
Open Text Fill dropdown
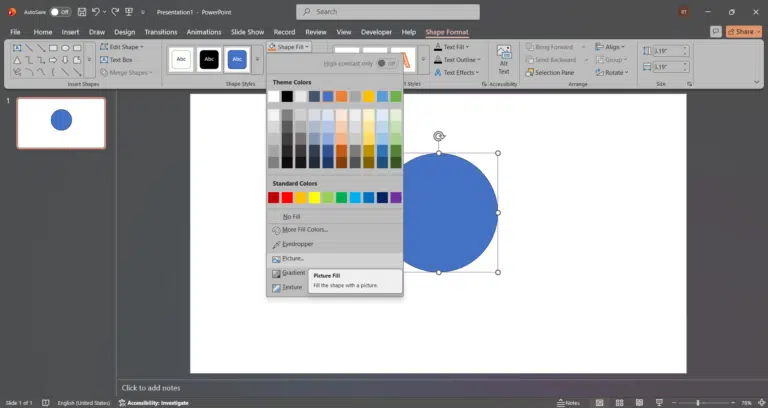click(452, 47)
